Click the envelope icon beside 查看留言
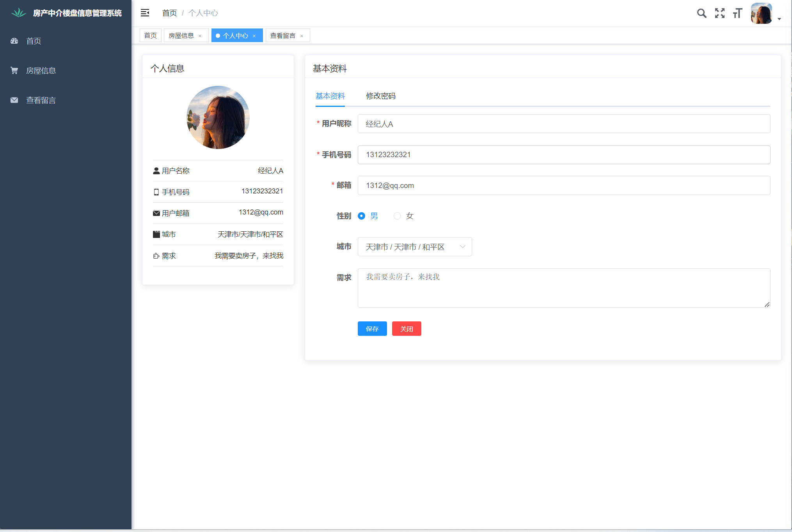This screenshot has height=532, width=792. pyautogui.click(x=14, y=100)
